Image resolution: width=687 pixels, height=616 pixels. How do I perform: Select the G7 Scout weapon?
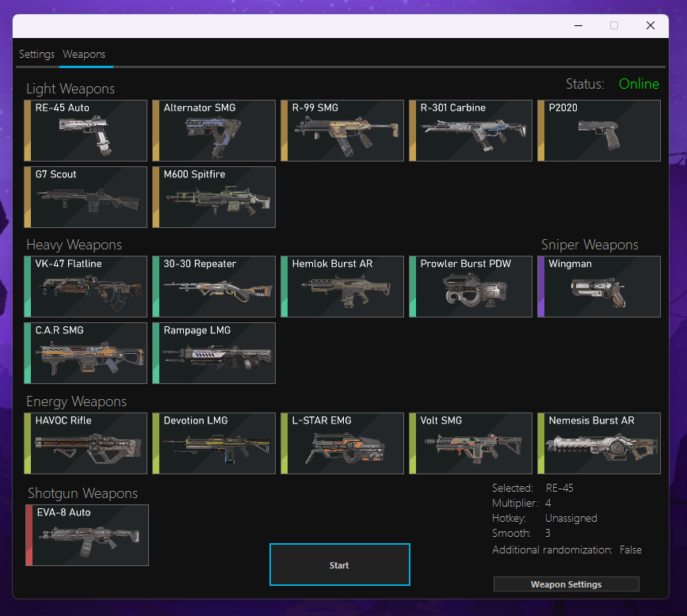[x=87, y=197]
